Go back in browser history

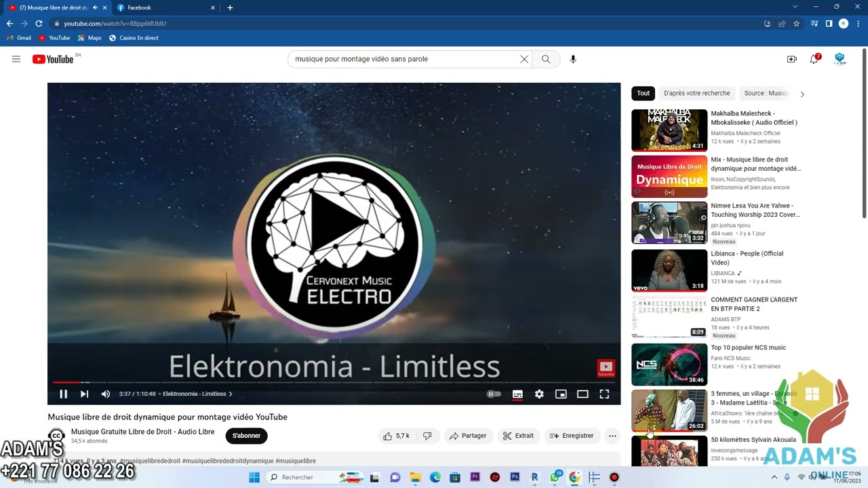pyautogui.click(x=9, y=23)
